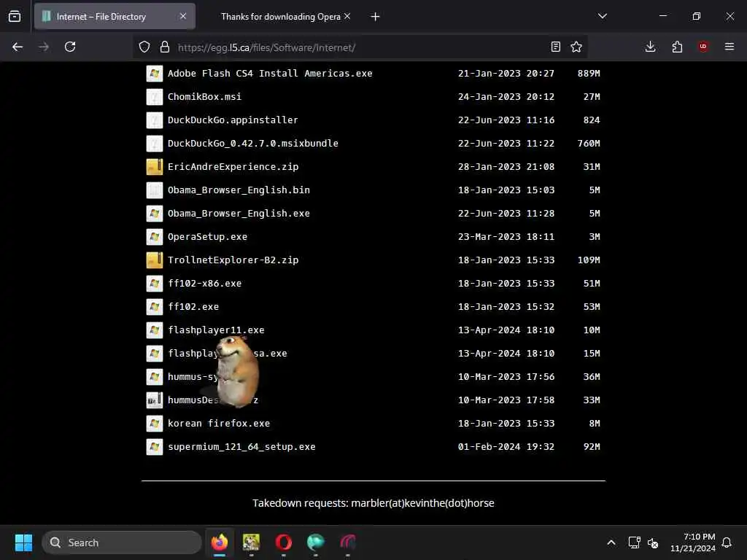Viewport: 747px width, 560px height.
Task: Click the exe icon beside supermium_121_64_setup.exe
Action: tap(155, 447)
